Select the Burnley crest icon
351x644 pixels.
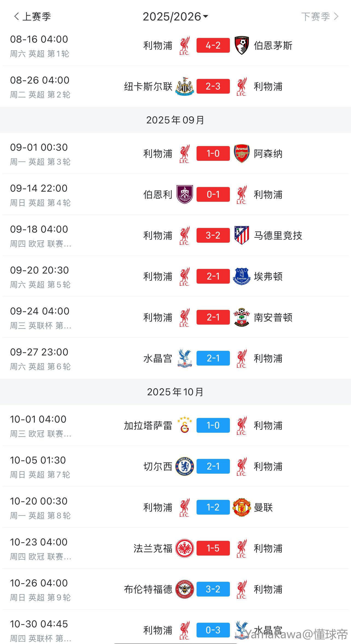[x=185, y=194]
